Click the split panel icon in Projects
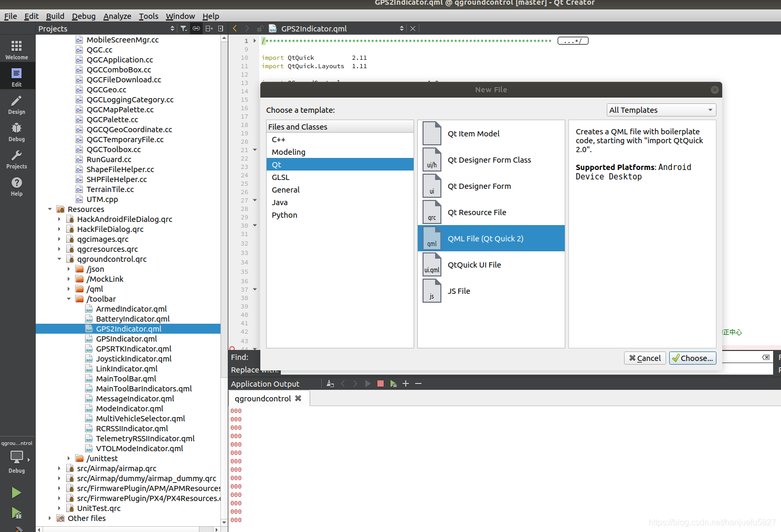Viewport: 781px width, 532px height. 209,28
